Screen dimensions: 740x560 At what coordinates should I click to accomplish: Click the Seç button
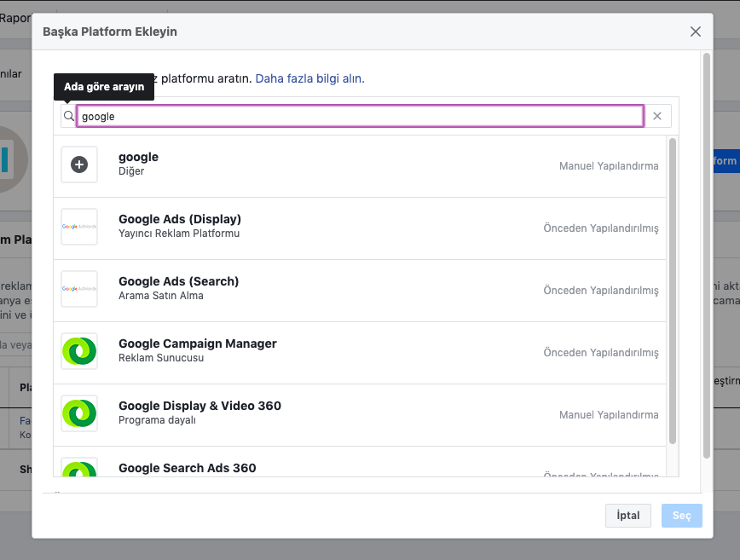[681, 516]
